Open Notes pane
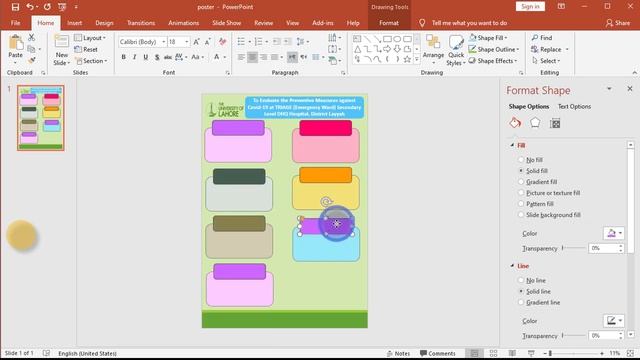 (398, 353)
